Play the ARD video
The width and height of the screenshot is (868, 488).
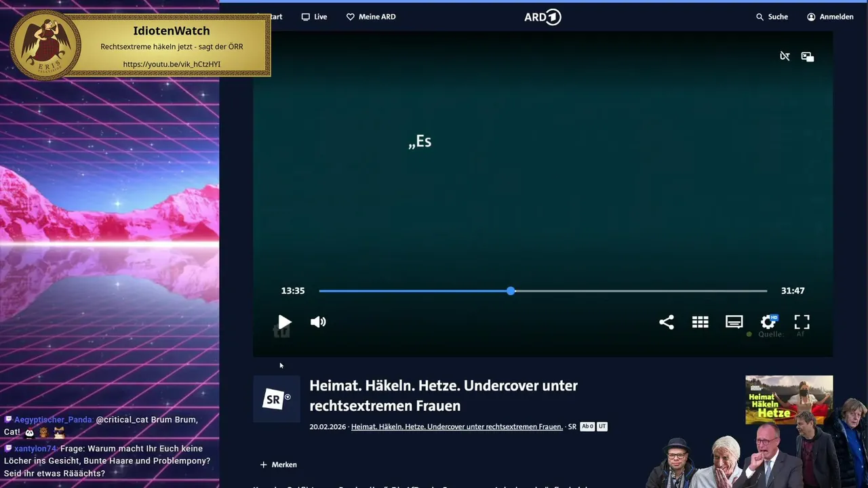tap(285, 322)
